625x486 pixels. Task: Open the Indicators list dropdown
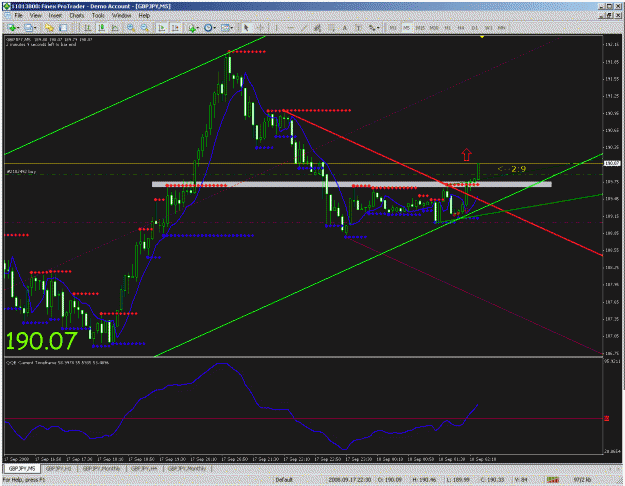pos(194,28)
